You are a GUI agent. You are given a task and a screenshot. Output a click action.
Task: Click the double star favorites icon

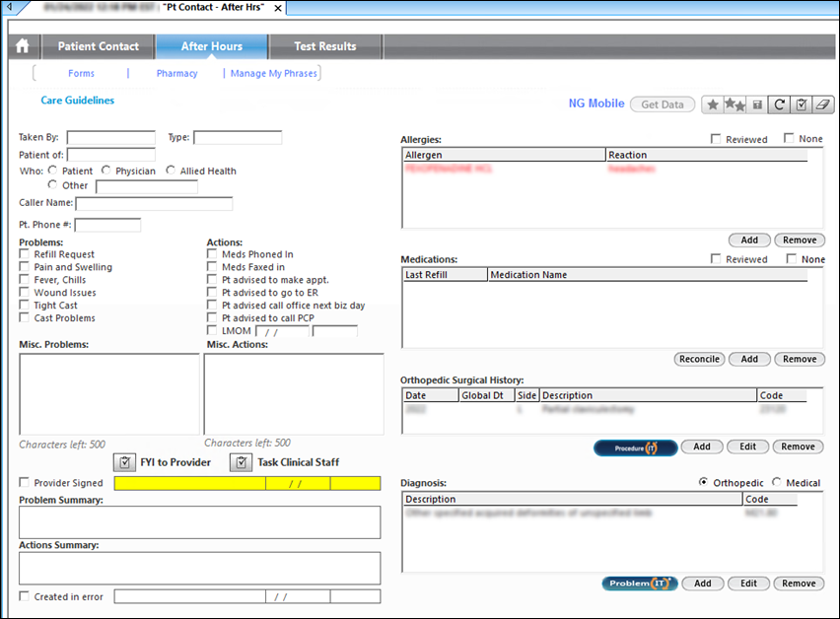[735, 104]
